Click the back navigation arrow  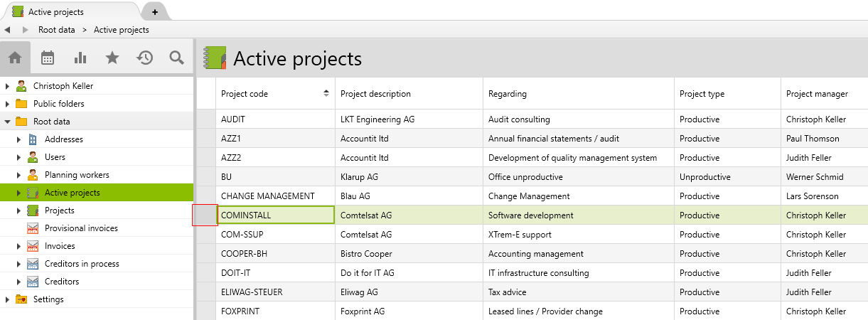coord(7,30)
